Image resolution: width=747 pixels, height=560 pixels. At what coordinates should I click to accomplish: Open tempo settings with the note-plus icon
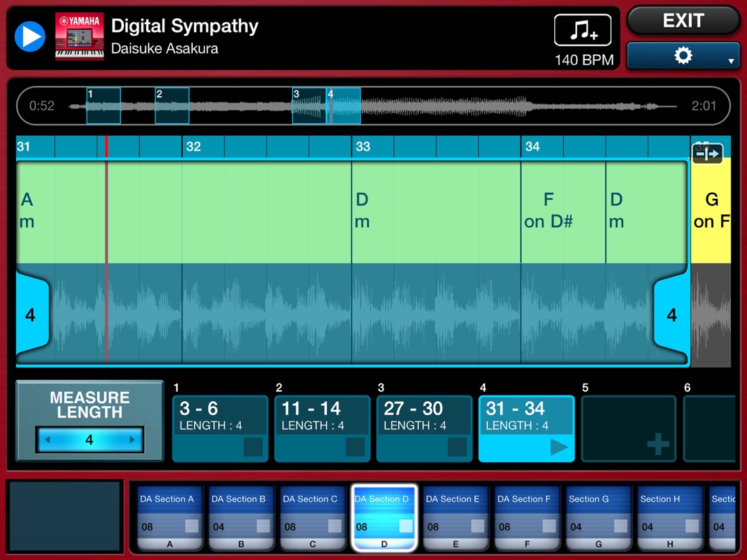tap(582, 29)
